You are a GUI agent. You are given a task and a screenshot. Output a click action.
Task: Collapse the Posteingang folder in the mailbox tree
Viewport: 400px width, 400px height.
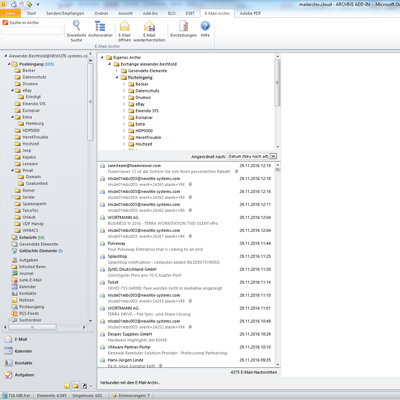9,64
